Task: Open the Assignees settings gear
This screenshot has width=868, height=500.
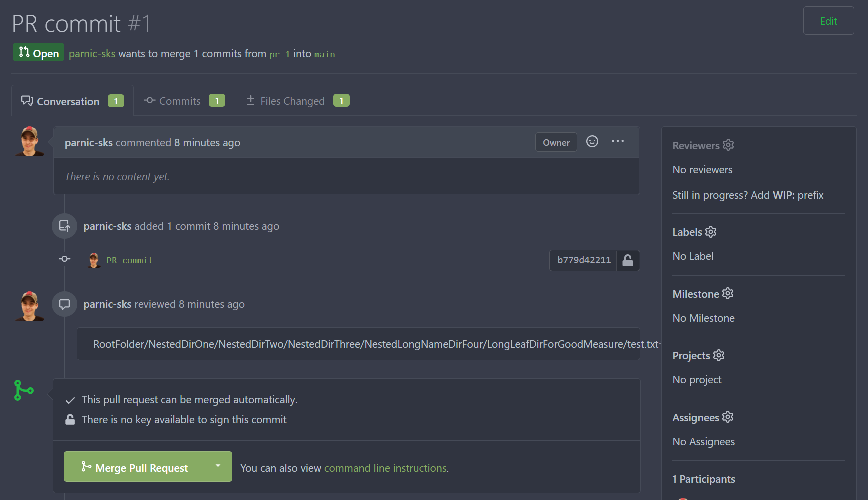Action: [x=728, y=417]
